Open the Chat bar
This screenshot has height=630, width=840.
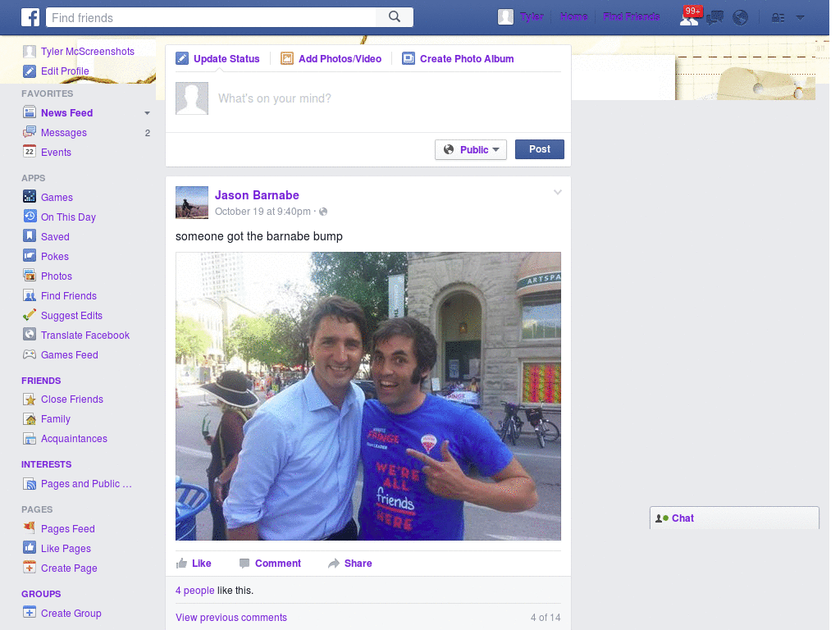point(734,518)
